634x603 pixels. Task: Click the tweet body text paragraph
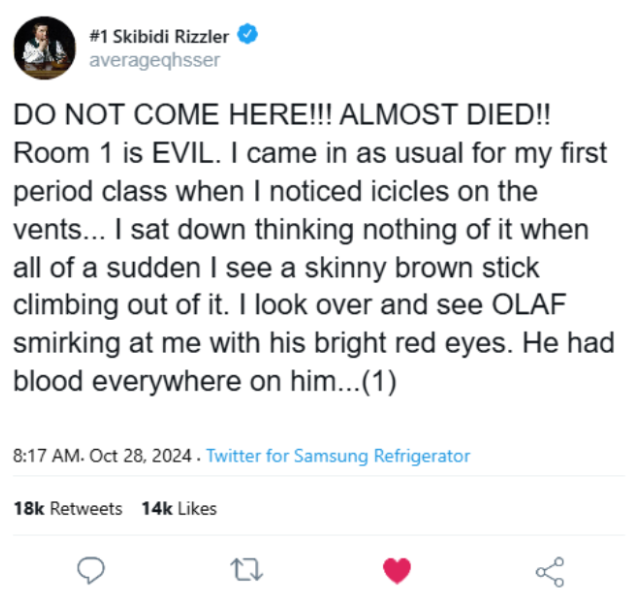314,248
